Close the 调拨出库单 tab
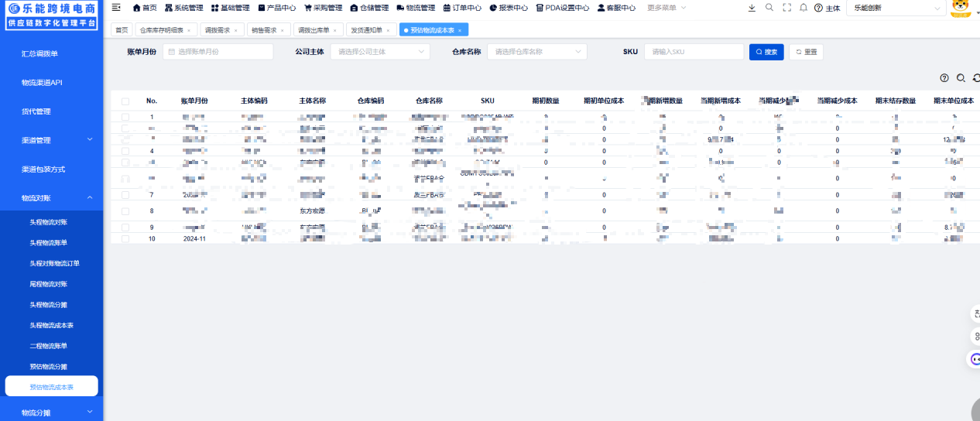The width and height of the screenshot is (980, 421). 335,30
